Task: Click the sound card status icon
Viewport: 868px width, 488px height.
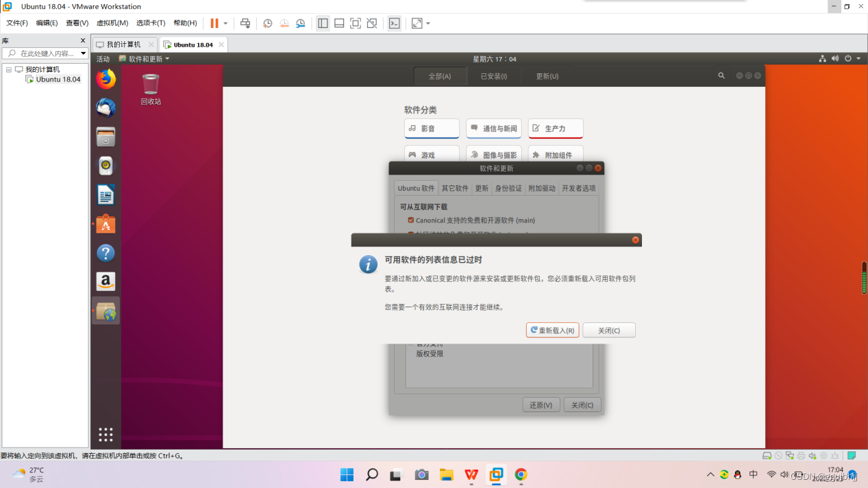Action: tap(813, 456)
